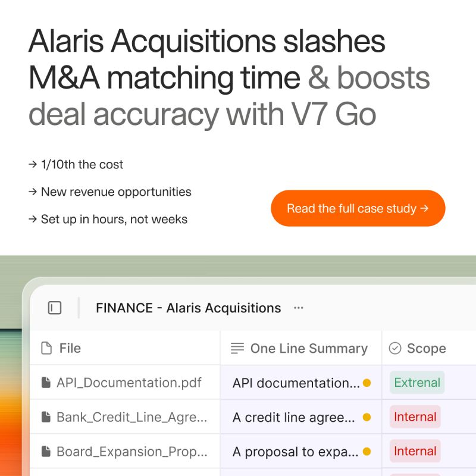Click yellow status dot beside API documentation
The image size is (476, 476).
click(x=367, y=383)
